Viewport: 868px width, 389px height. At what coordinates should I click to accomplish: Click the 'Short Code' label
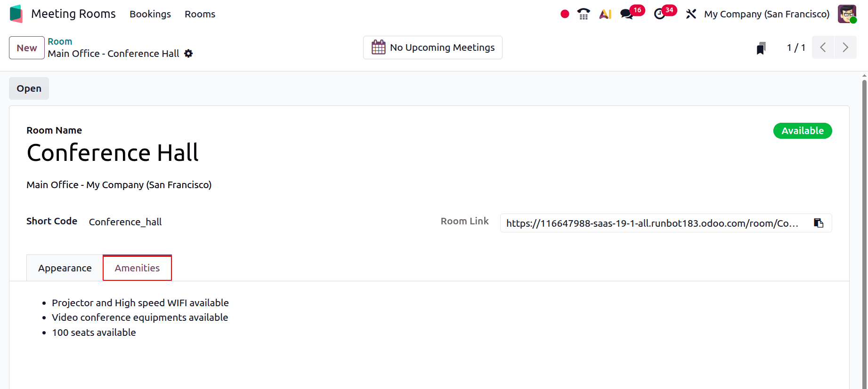tap(52, 221)
